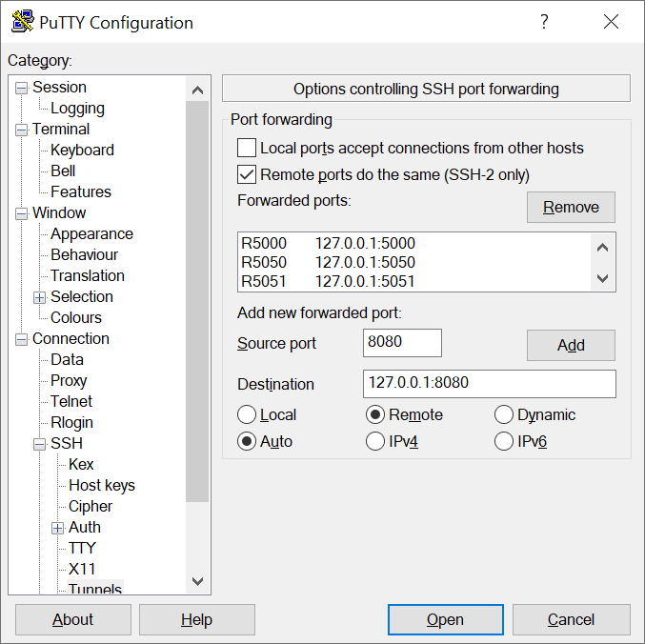Open the Tunnels category
645x644 pixels.
coord(95,588)
